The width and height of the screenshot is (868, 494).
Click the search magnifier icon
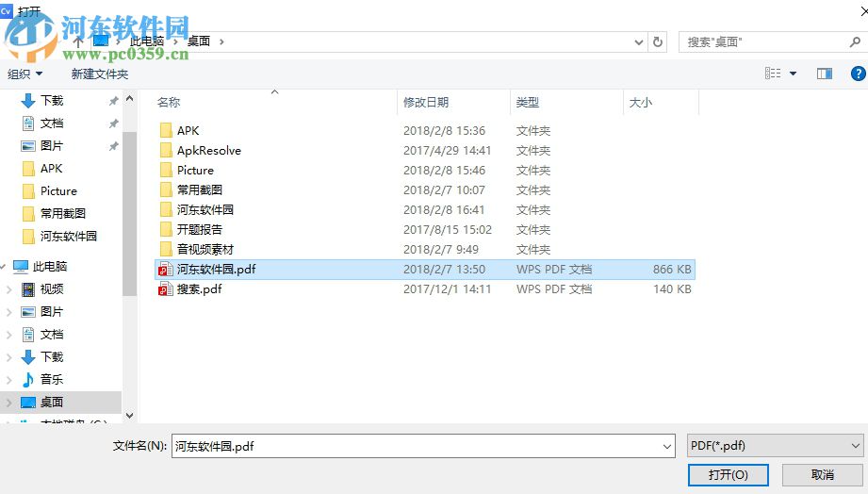point(855,41)
